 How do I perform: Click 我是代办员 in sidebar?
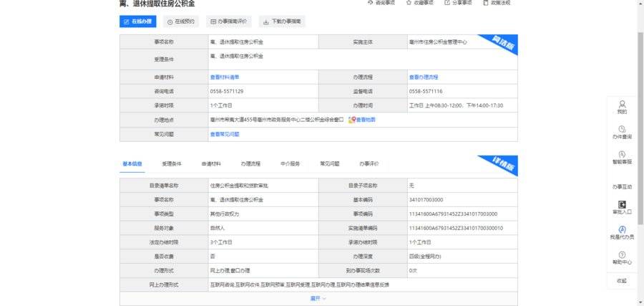coord(623,233)
